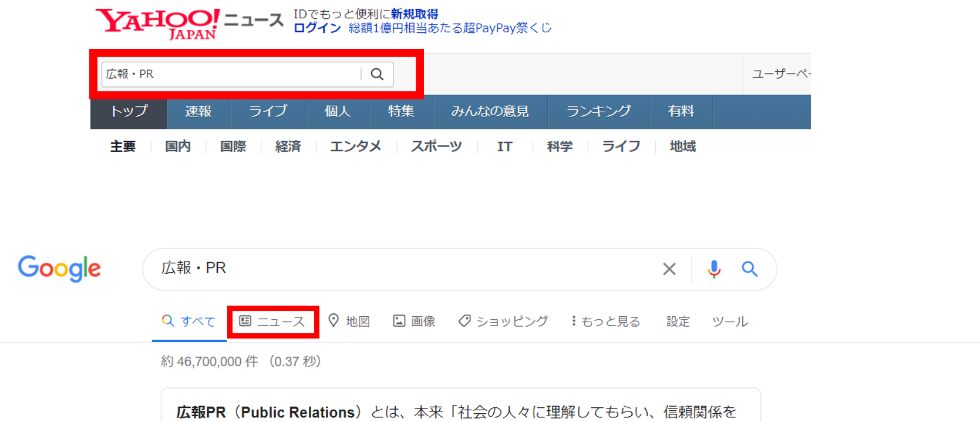
Task: Click the ユーザーペ link on Yahoo
Action: pos(782,74)
